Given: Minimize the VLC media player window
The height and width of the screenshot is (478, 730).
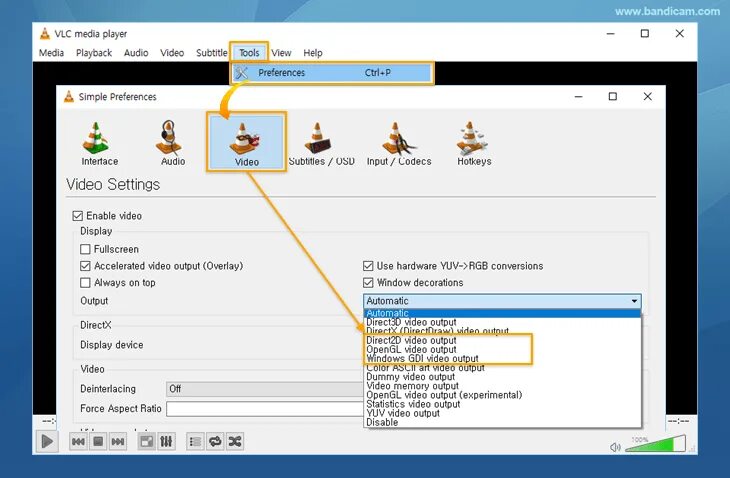Looking at the screenshot, I should pyautogui.click(x=610, y=34).
